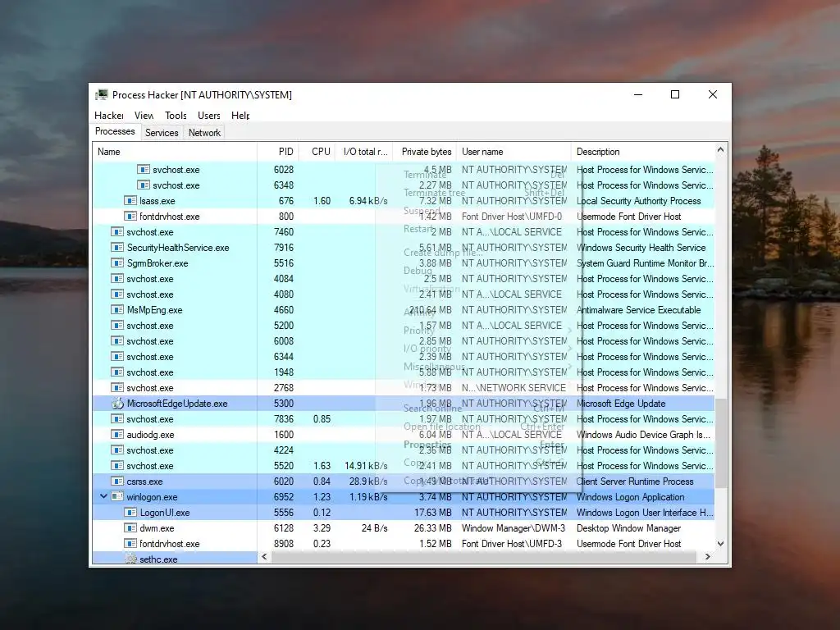Select svchost.exe row with PID 4084

(x=404, y=279)
